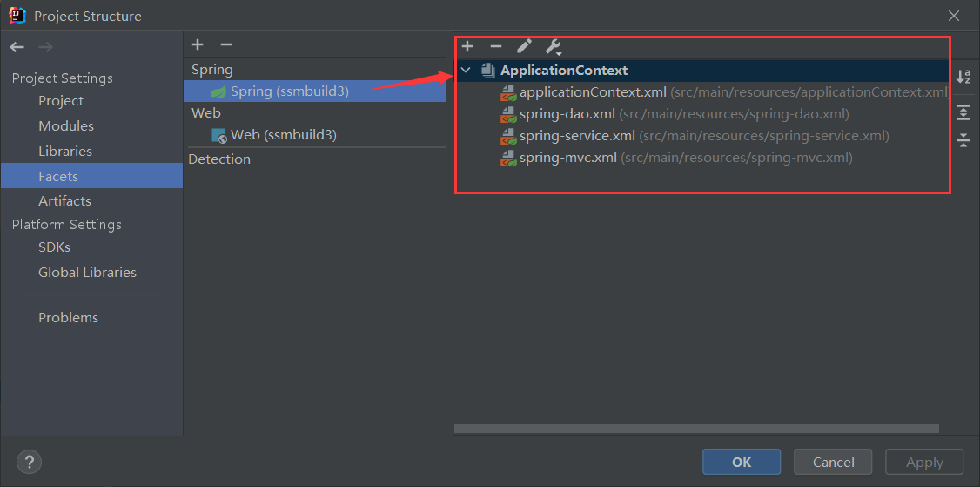Open Modules settings page
Image resolution: width=980 pixels, height=487 pixels.
[65, 125]
